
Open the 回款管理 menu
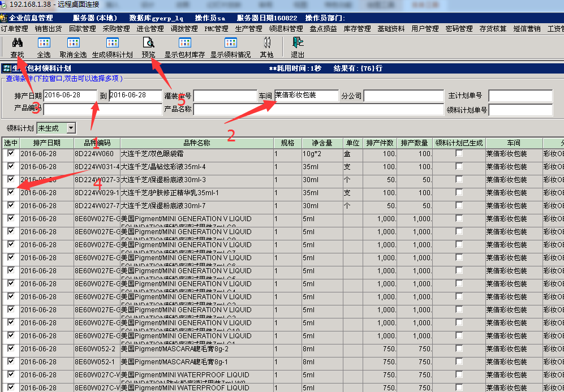coord(83,29)
